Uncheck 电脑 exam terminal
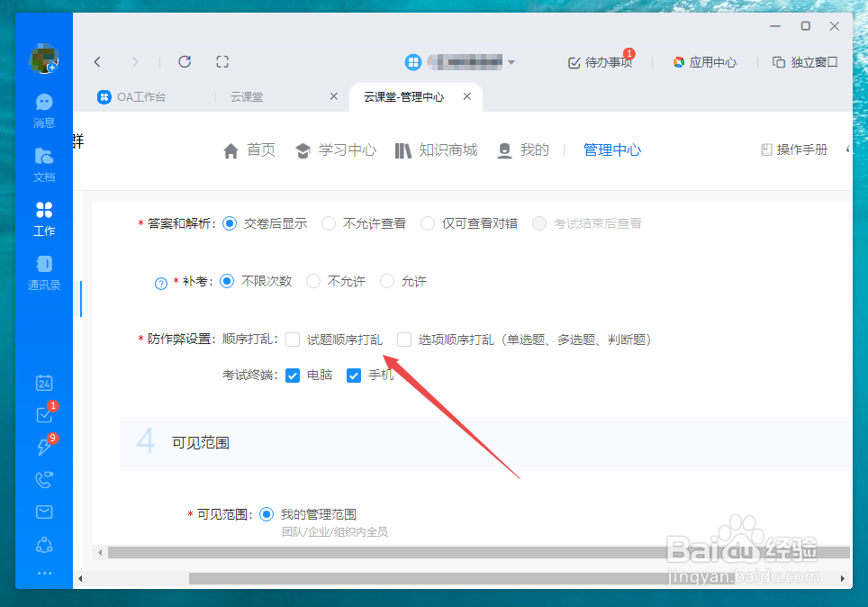The image size is (868, 607). (x=293, y=376)
